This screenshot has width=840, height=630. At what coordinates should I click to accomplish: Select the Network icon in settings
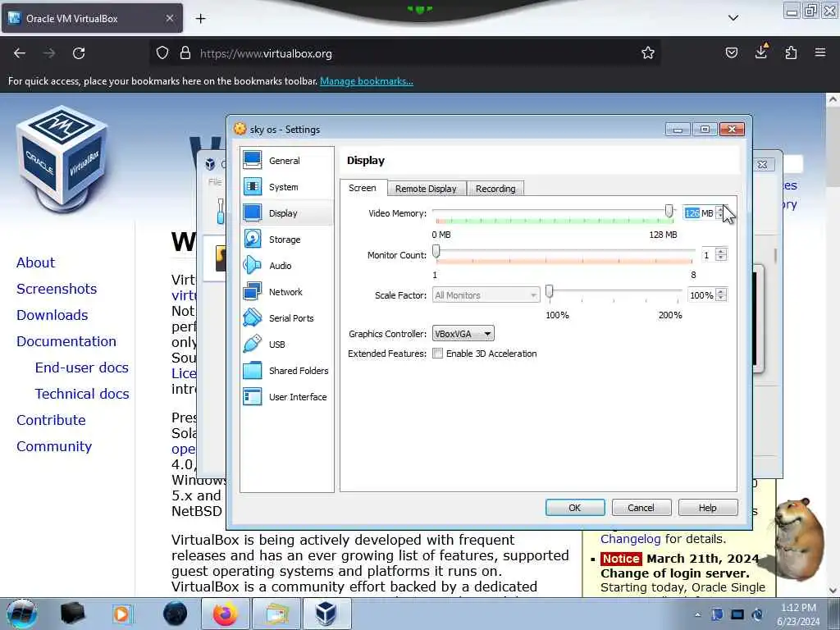(253, 291)
